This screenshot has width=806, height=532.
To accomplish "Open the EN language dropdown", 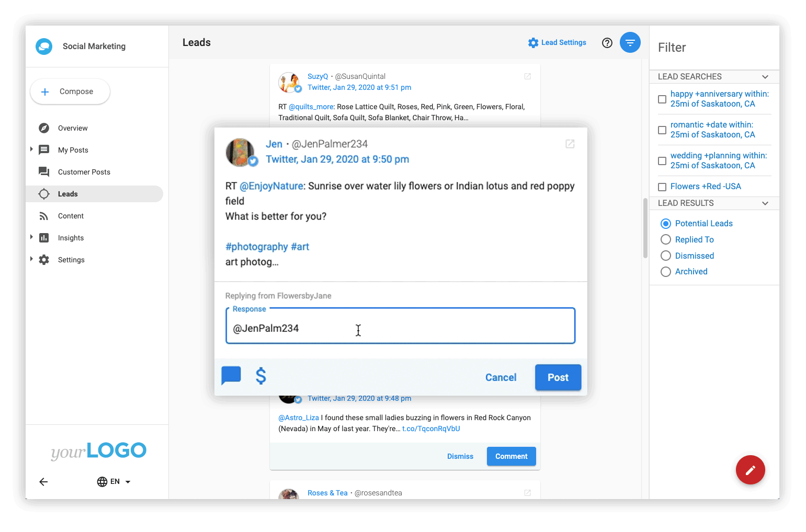I will (x=113, y=482).
